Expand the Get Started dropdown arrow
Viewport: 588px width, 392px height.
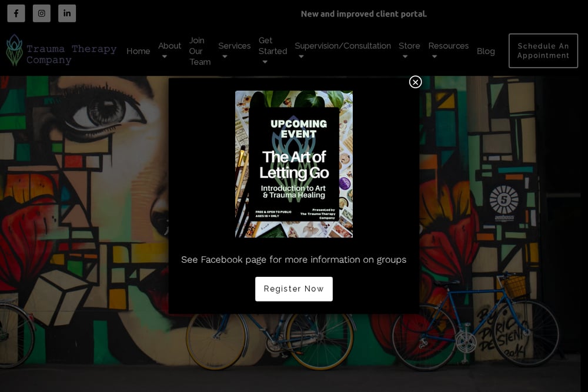click(x=265, y=62)
